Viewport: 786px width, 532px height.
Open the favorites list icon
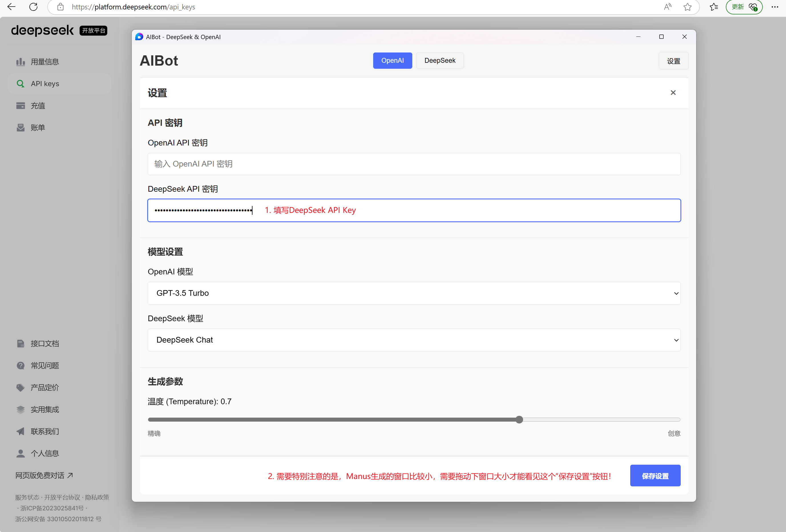pyautogui.click(x=714, y=7)
